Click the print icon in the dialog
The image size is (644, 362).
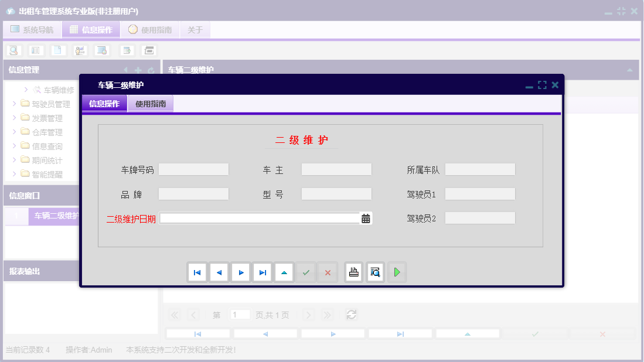pos(353,272)
